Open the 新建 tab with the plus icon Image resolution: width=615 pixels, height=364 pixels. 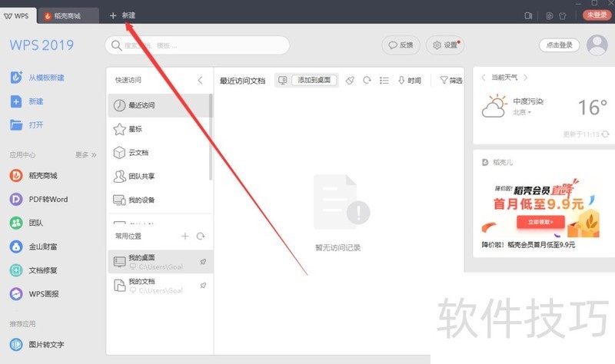click(x=122, y=15)
